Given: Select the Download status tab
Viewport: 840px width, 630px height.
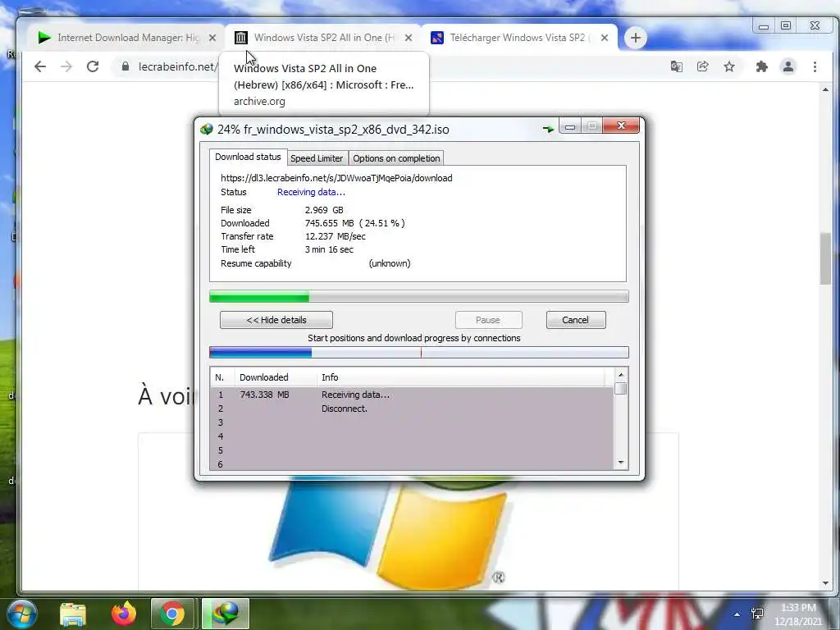Looking at the screenshot, I should [248, 157].
